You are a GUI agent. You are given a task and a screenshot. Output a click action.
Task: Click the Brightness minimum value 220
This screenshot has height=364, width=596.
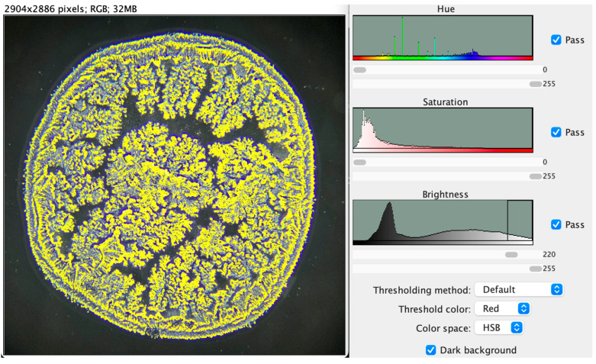(x=549, y=255)
